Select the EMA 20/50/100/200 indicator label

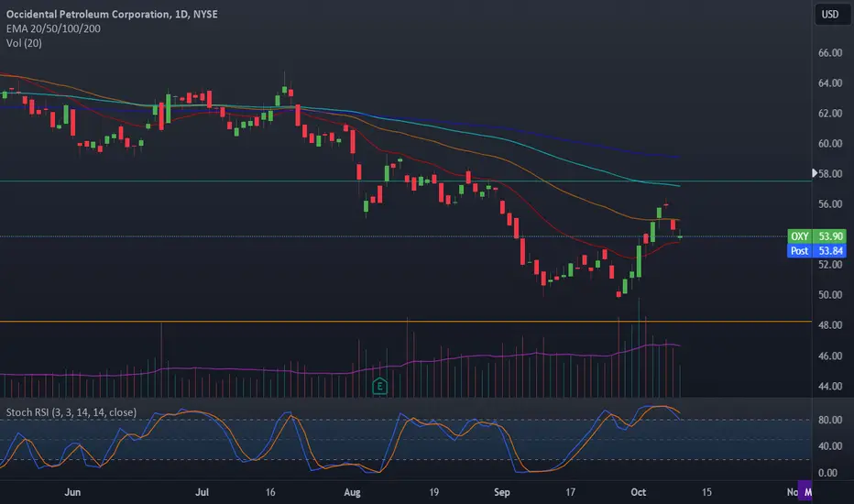pos(53,28)
